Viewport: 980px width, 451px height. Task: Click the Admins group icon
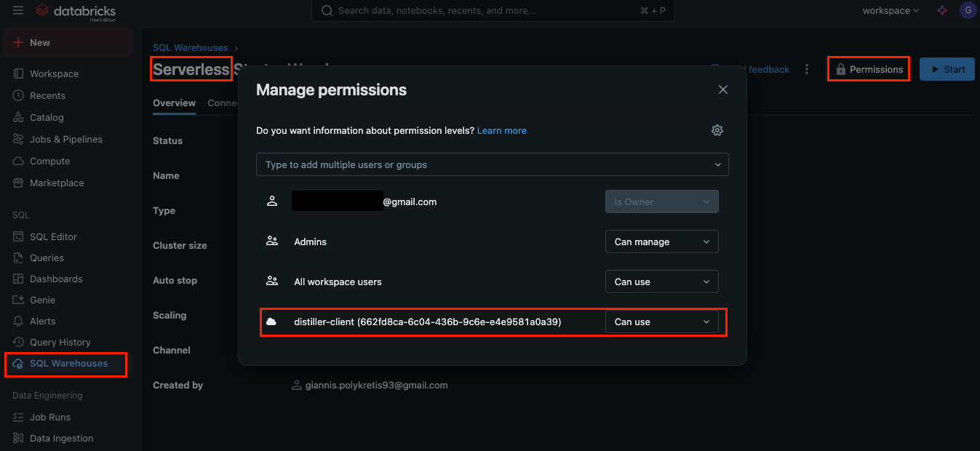(x=272, y=242)
